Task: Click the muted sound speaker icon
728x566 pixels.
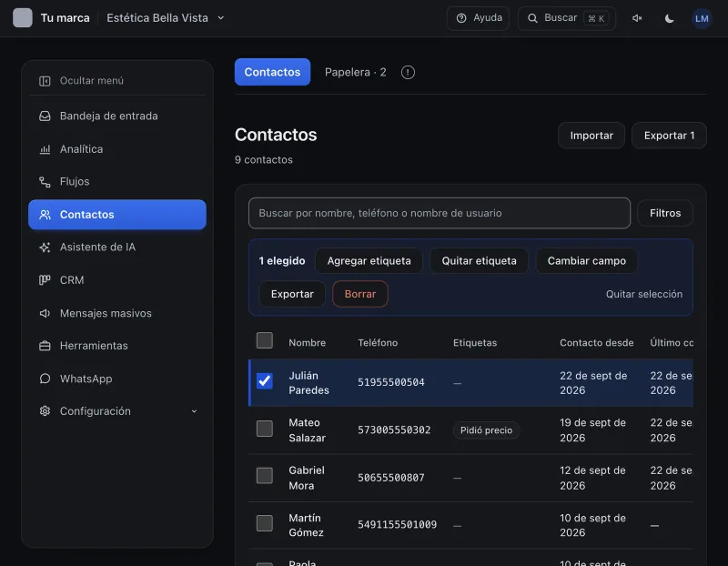Action: tap(637, 18)
